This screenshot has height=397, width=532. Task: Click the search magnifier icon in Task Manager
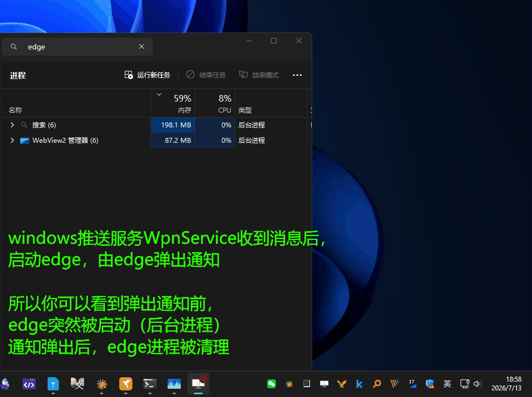[x=14, y=47]
